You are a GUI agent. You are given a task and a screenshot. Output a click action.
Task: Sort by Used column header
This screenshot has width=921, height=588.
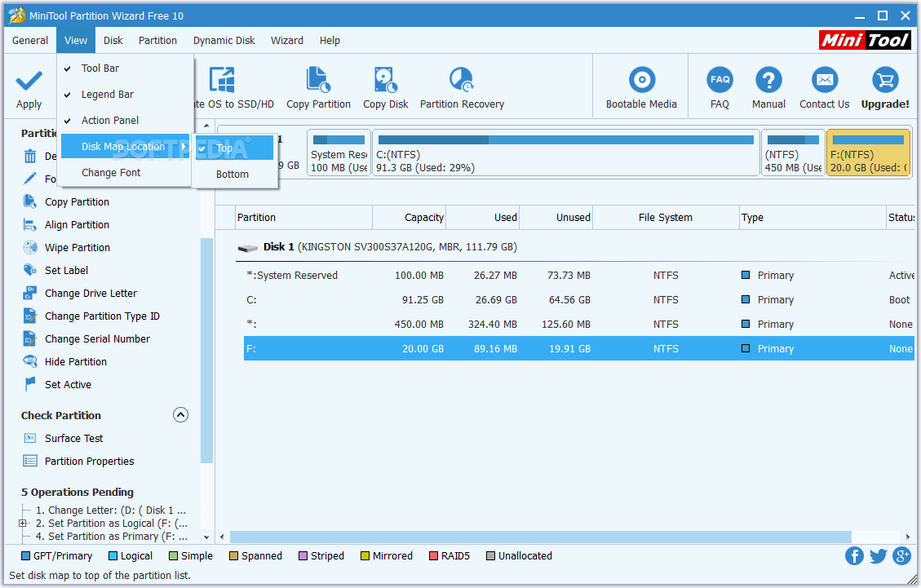pyautogui.click(x=483, y=218)
